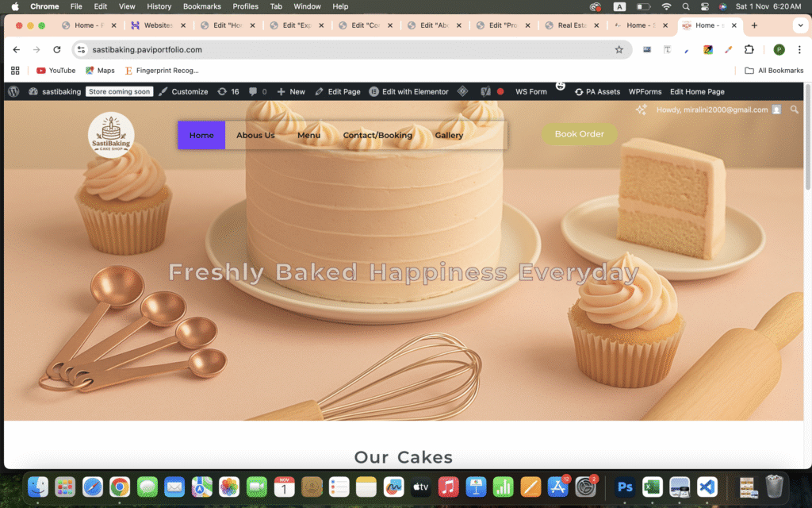This screenshot has width=812, height=508.
Task: Open Visual Studio Code from the dock
Action: pos(707,487)
